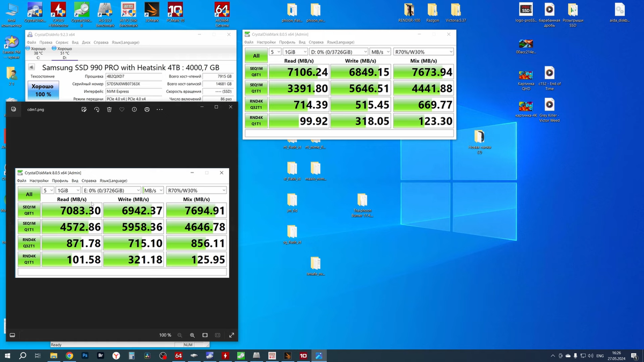Switch ENG input language in system tray

[x=600, y=356]
